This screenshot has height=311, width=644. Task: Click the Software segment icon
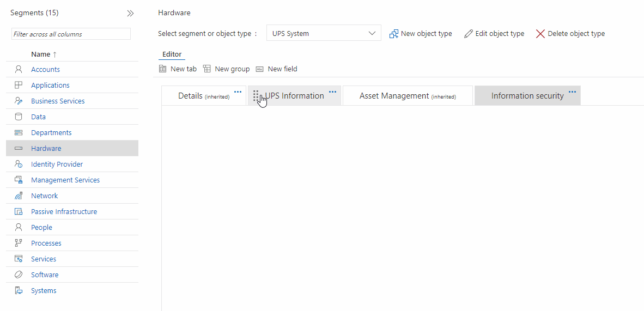coord(18,275)
